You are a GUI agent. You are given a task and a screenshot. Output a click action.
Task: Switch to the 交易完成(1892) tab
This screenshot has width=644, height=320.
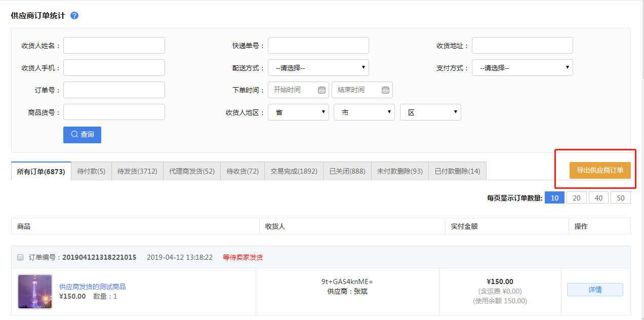(294, 171)
